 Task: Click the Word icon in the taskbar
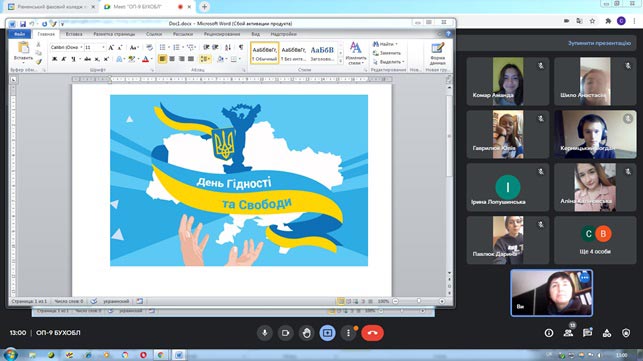(x=179, y=355)
